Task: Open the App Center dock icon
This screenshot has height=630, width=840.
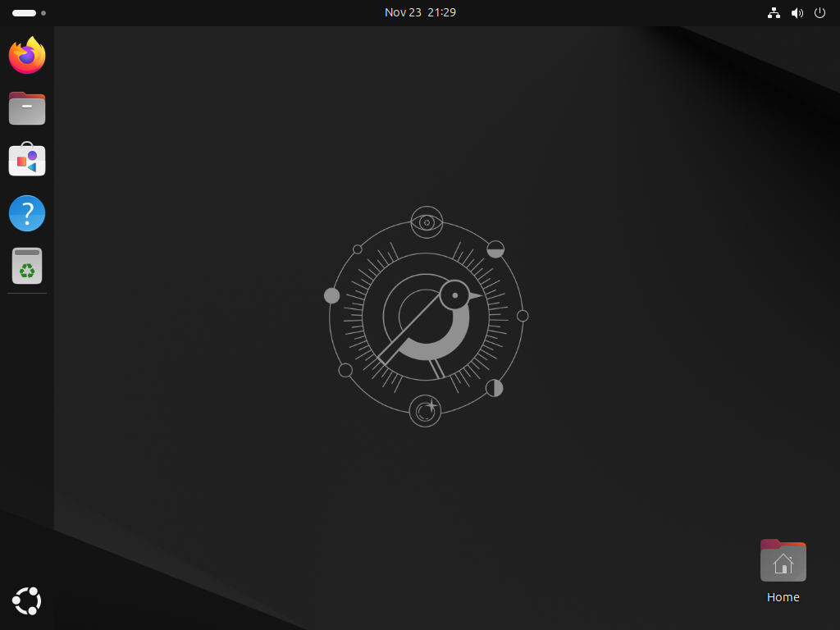Action: [x=27, y=161]
